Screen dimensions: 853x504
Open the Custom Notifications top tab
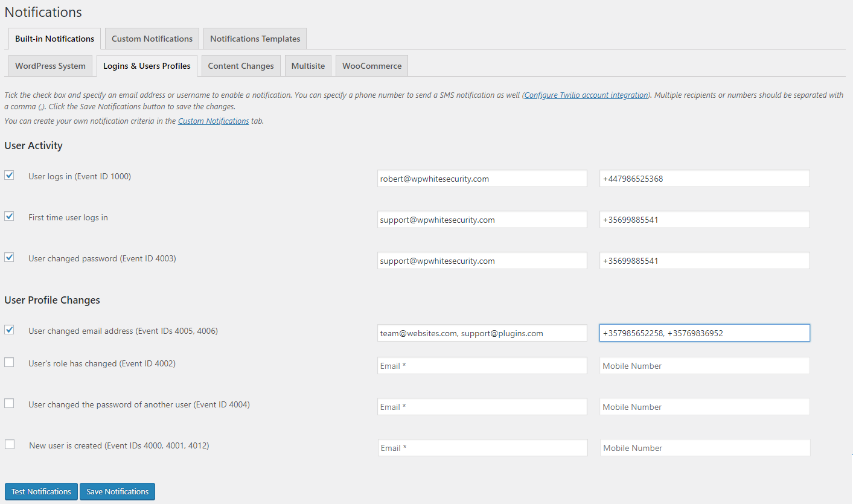tap(152, 39)
